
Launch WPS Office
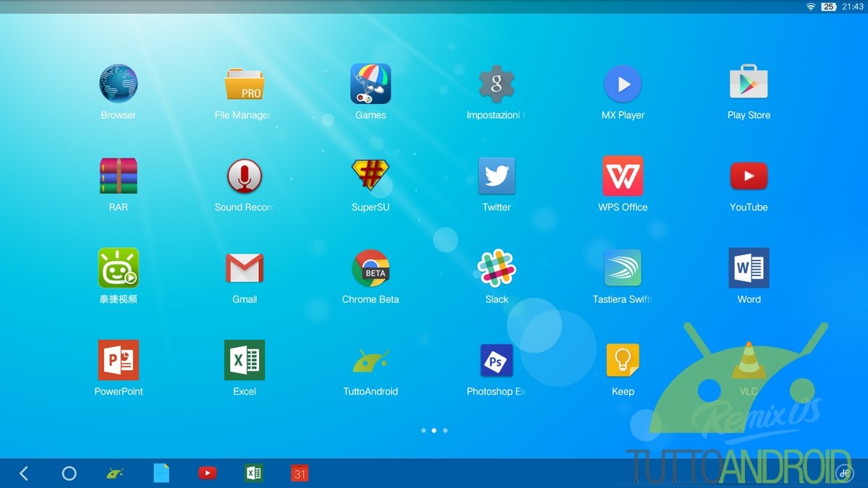click(x=623, y=176)
